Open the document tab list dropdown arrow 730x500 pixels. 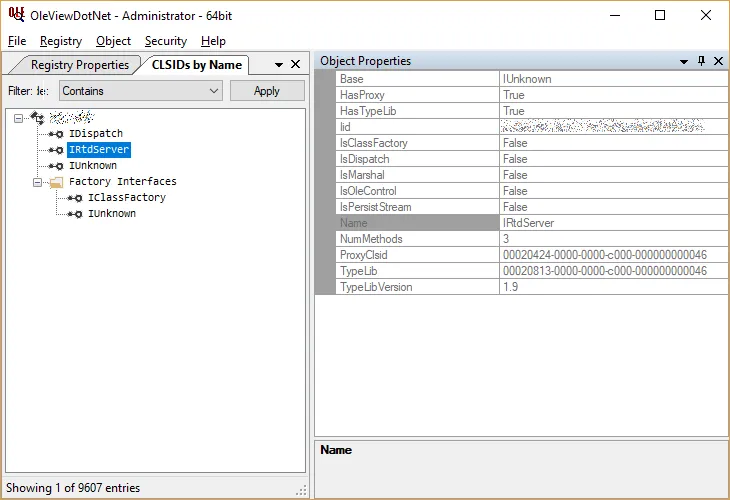pyautogui.click(x=278, y=65)
